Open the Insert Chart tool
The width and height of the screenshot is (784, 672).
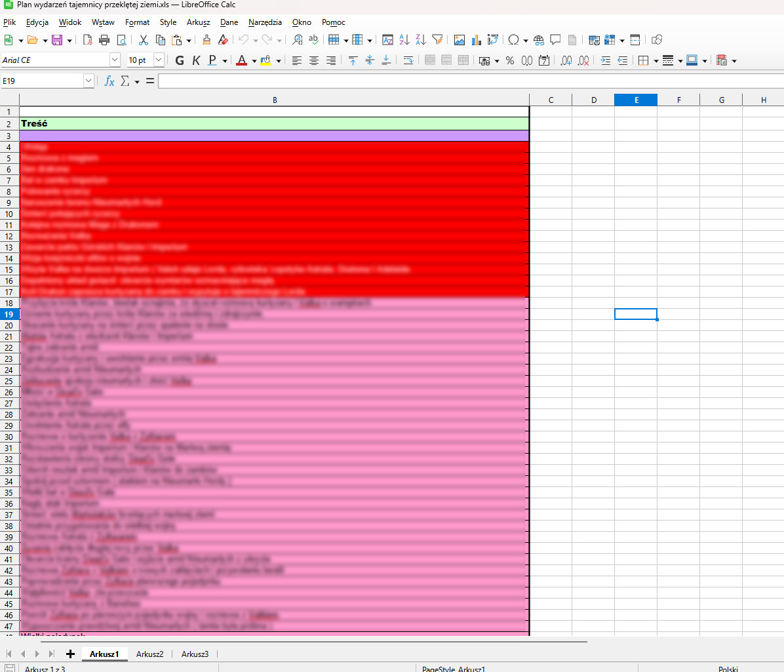point(476,40)
